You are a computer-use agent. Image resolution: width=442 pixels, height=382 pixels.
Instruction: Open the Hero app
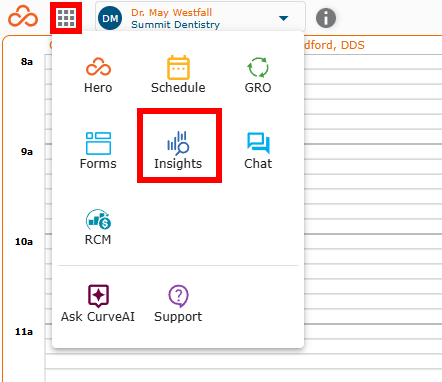click(98, 75)
